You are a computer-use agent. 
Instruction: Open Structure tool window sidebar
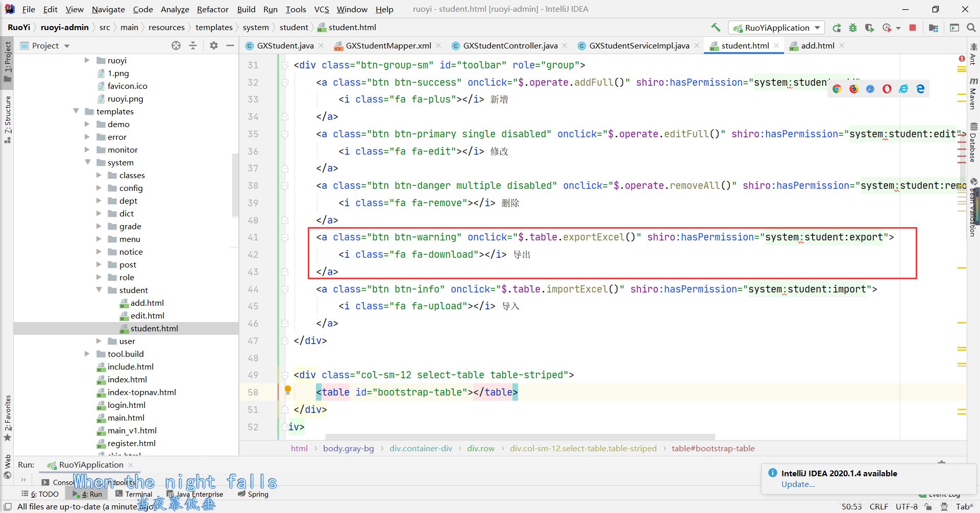(x=7, y=119)
